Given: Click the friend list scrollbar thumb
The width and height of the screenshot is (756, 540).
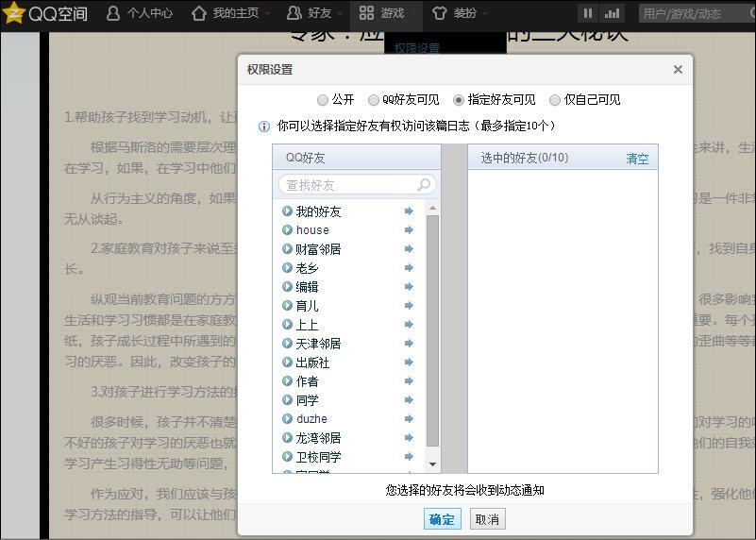Looking at the screenshot, I should [x=432, y=331].
